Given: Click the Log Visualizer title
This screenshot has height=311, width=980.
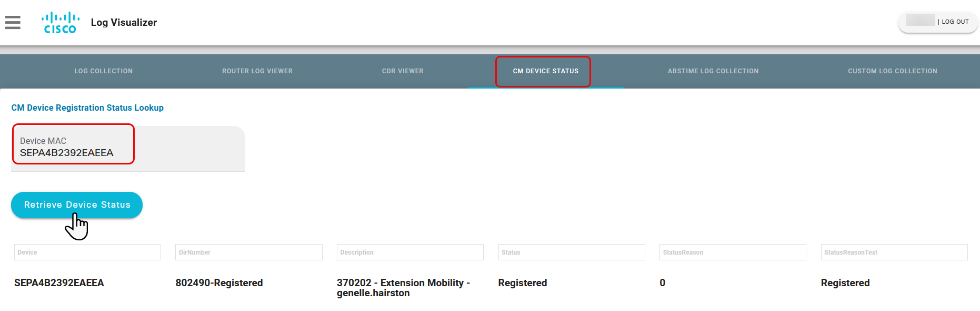Looking at the screenshot, I should click(x=124, y=22).
